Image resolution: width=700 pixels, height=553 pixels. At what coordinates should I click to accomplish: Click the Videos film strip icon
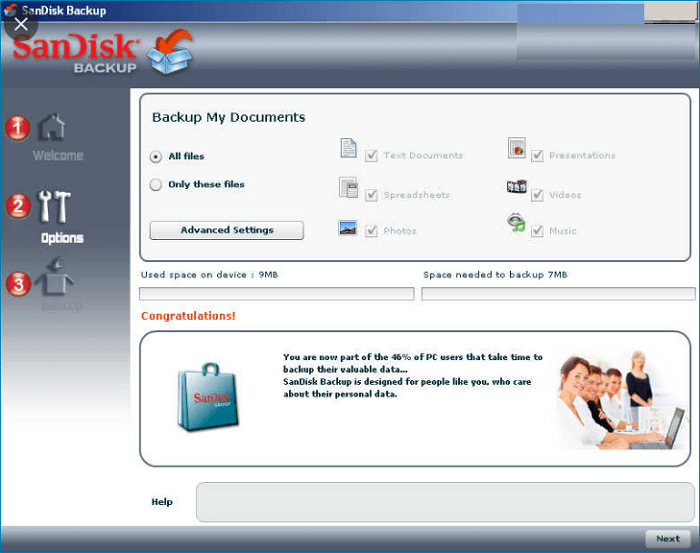coord(516,187)
